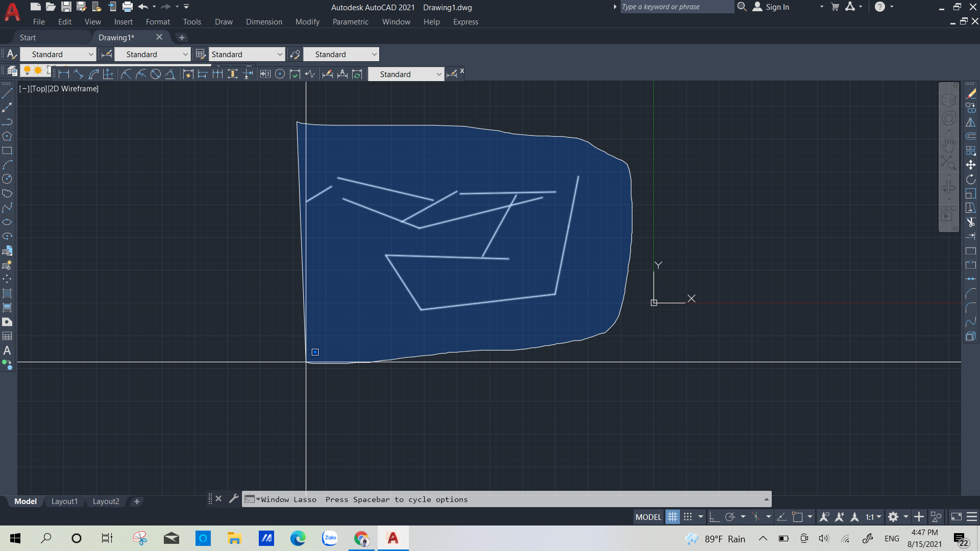
Task: Open the Dimension menu
Action: tap(264, 22)
